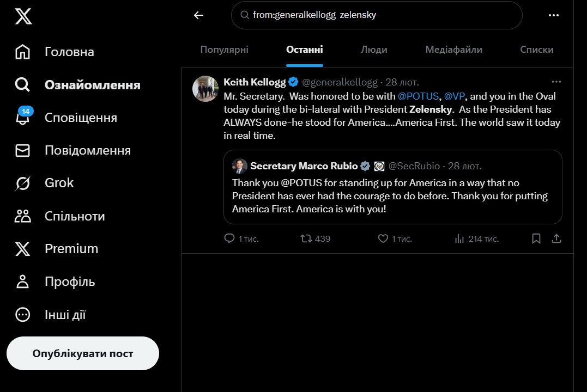The image size is (587, 392).
Task: Open the post's more options ellipsis
Action: coord(556,82)
